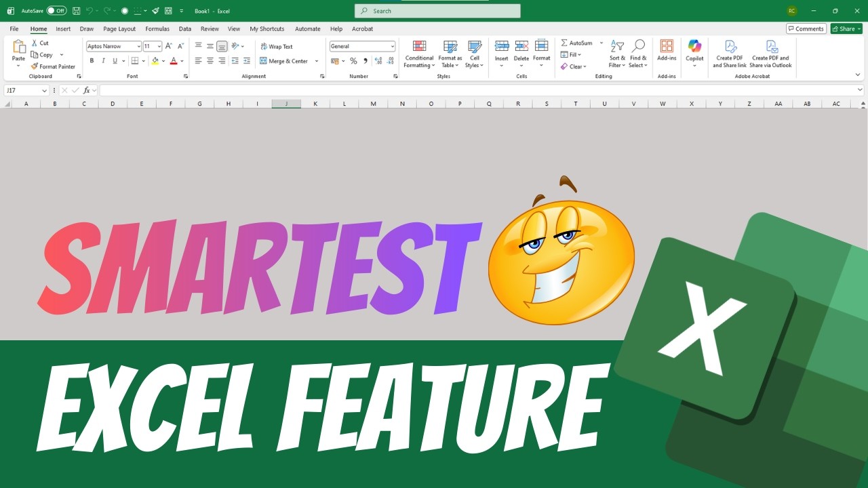Click the Cut scissors button
The image size is (868, 488).
[x=39, y=43]
